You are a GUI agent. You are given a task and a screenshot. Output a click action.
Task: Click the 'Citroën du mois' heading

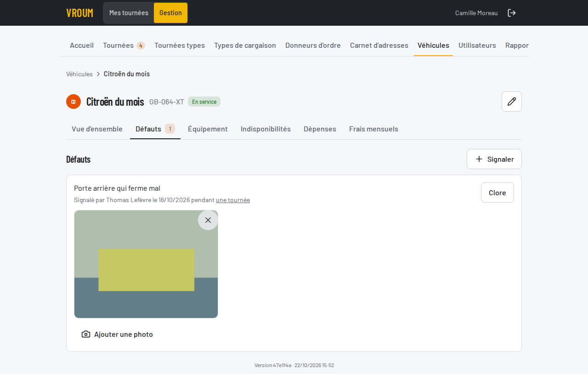click(115, 102)
